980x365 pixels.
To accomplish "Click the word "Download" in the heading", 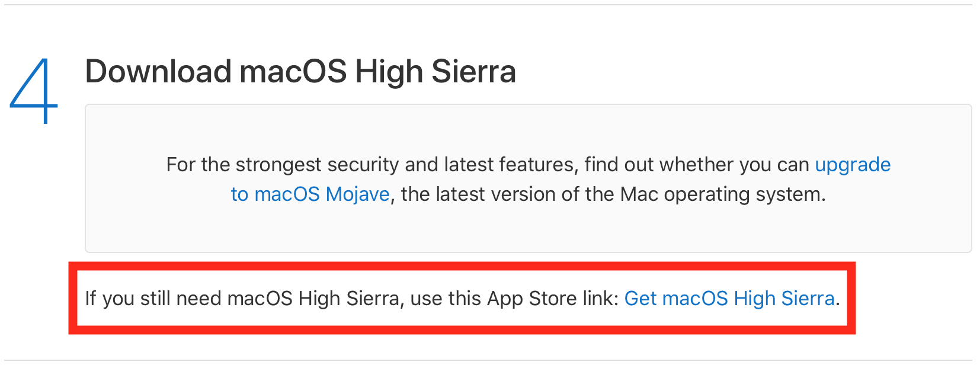I will tap(158, 72).
